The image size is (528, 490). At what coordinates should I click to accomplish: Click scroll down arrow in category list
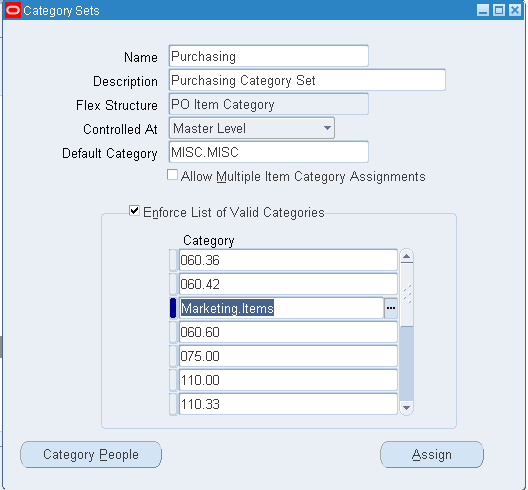[406, 408]
